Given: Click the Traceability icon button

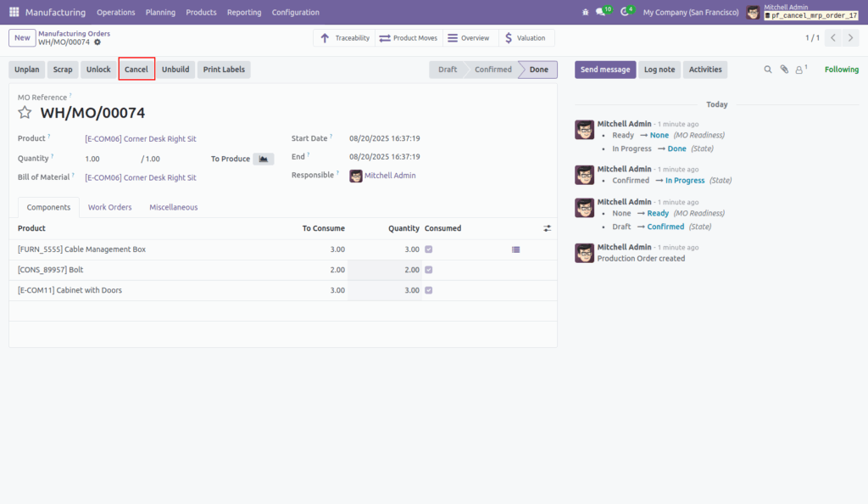Looking at the screenshot, I should (325, 37).
